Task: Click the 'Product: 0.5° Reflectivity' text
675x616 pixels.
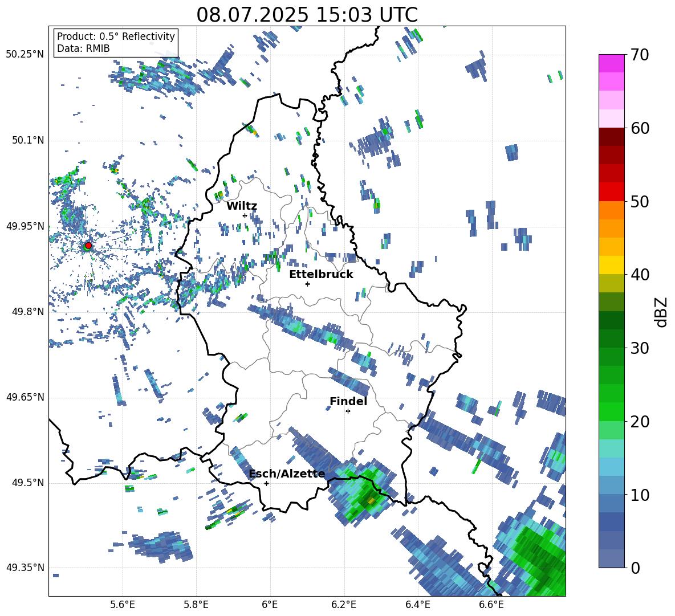Action: (x=116, y=36)
